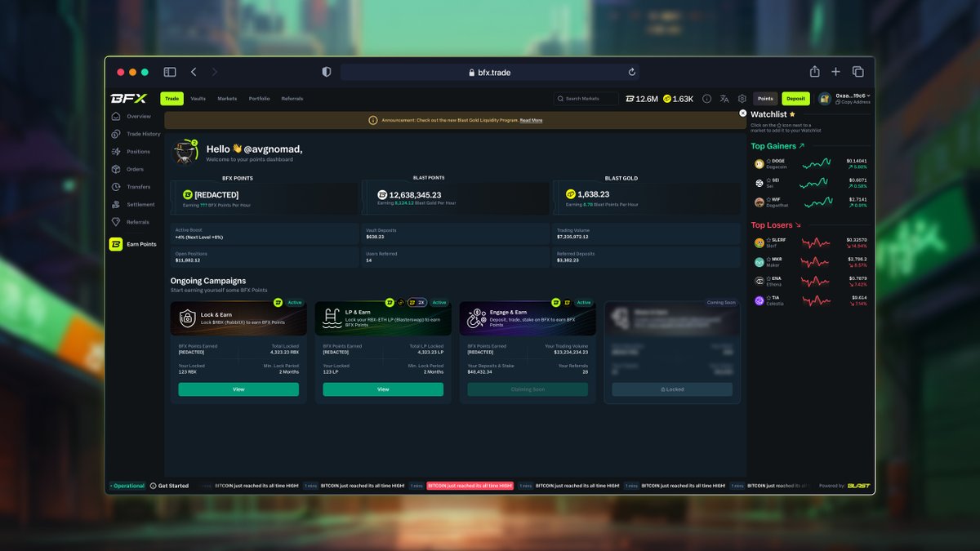Click the bfx.trade address bar
This screenshot has width=980, height=551.
[x=490, y=72]
